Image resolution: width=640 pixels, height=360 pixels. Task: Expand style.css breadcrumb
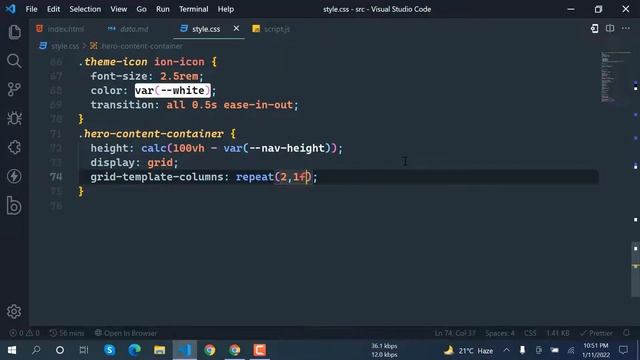point(60,46)
